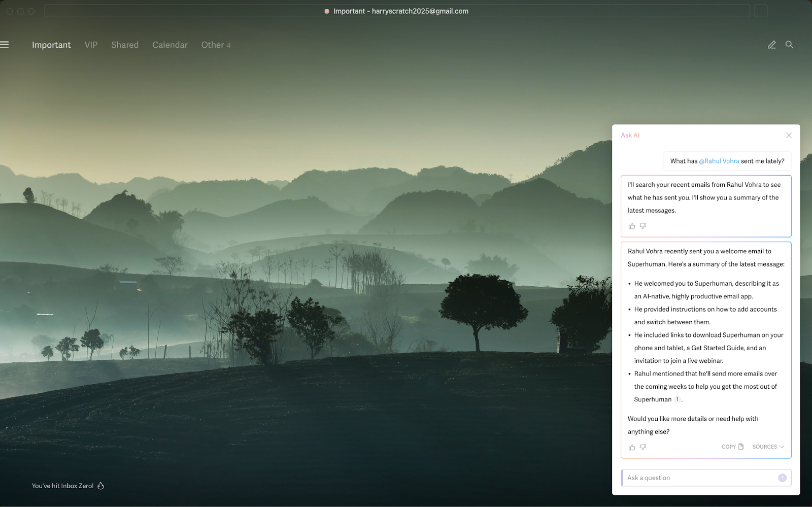
Task: Click the compose pencil icon
Action: coord(771,45)
